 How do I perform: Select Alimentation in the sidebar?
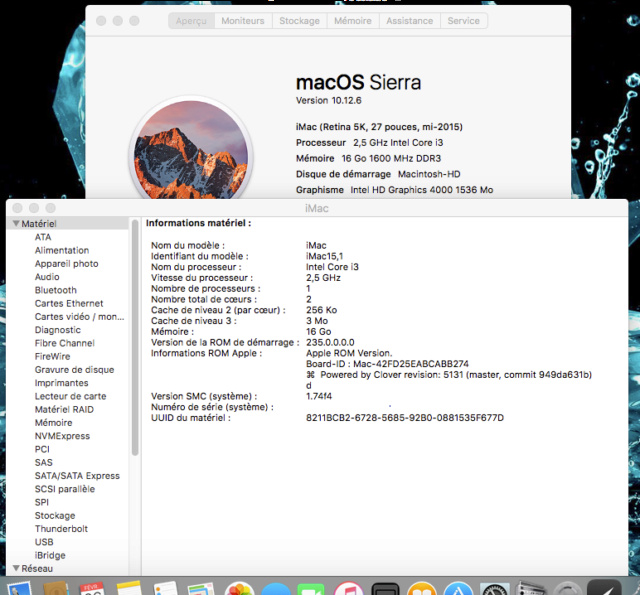tap(62, 250)
